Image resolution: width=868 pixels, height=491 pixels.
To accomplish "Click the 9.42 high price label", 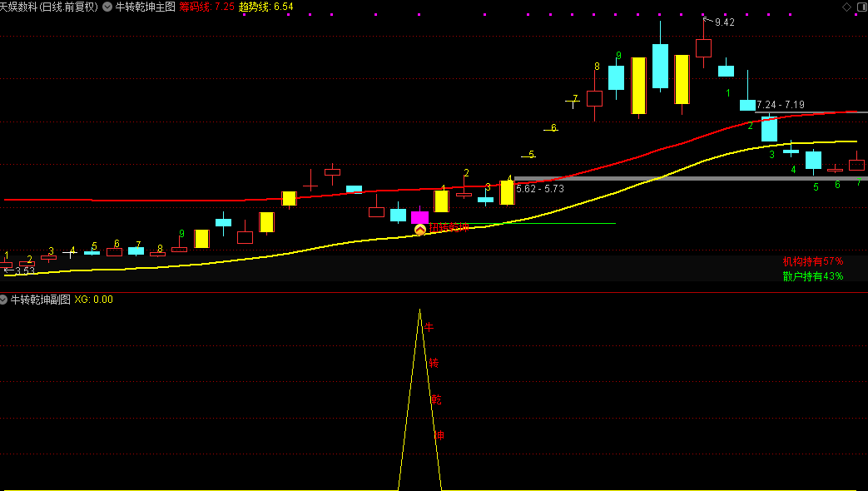I will 724,22.
